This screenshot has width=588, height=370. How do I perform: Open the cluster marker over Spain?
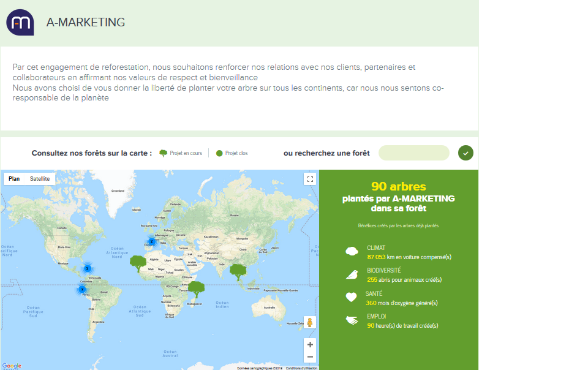point(151,241)
